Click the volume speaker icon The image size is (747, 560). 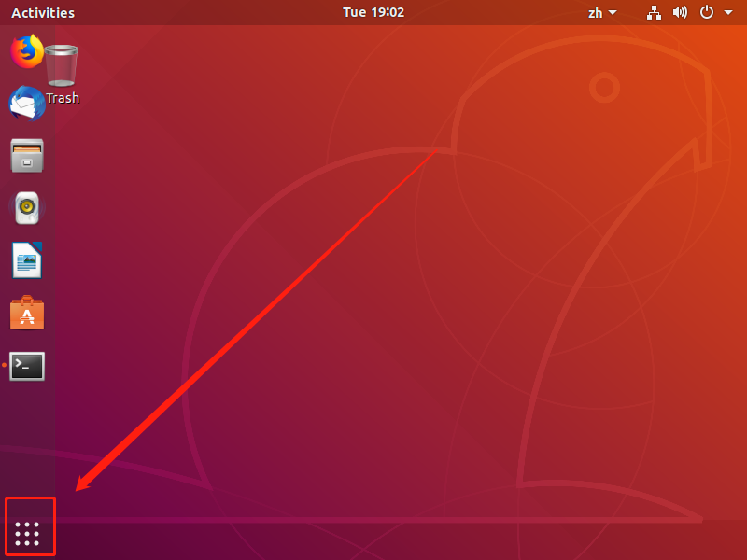[680, 12]
